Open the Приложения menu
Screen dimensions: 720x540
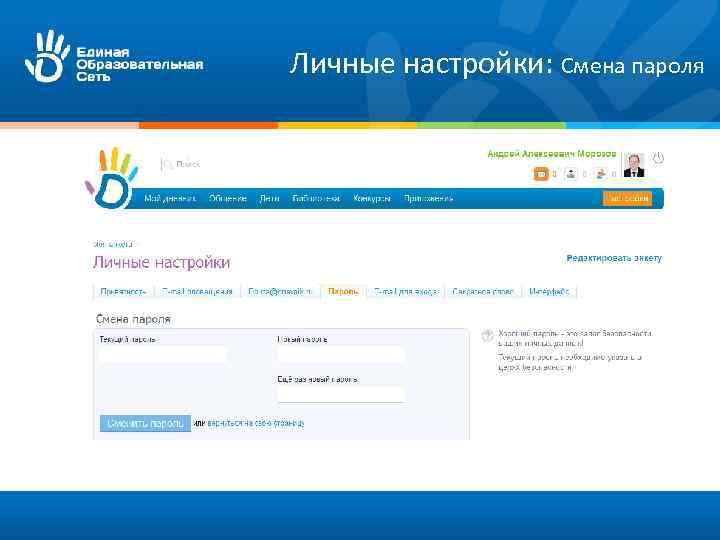click(x=428, y=198)
